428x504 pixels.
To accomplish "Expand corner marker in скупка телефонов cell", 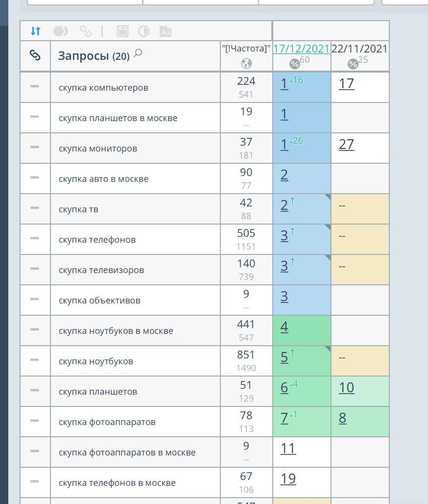I will (328, 227).
